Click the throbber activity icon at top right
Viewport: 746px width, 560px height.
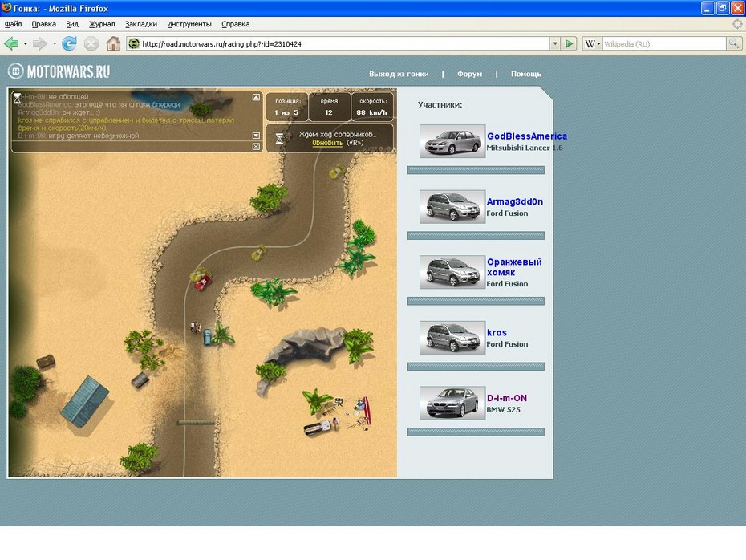coord(737,24)
